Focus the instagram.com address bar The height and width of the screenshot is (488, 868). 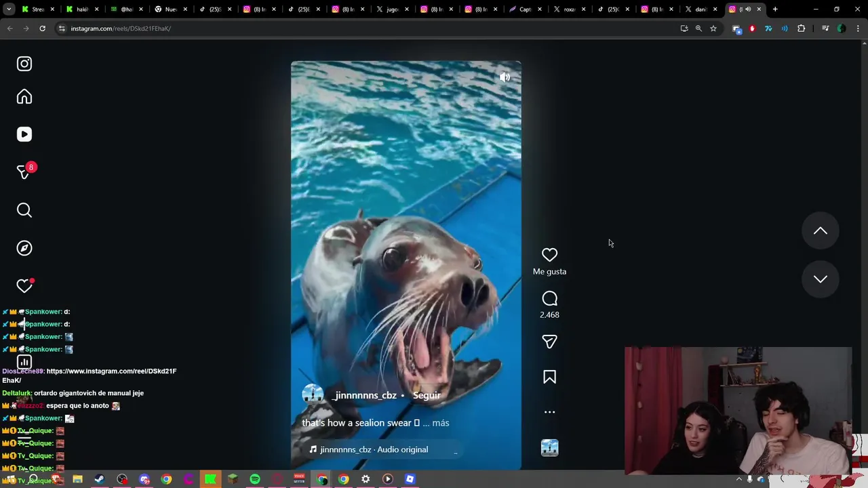point(366,28)
